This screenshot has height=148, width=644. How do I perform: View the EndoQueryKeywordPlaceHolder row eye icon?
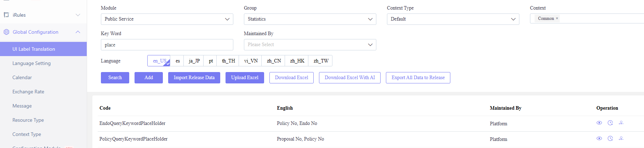599,123
